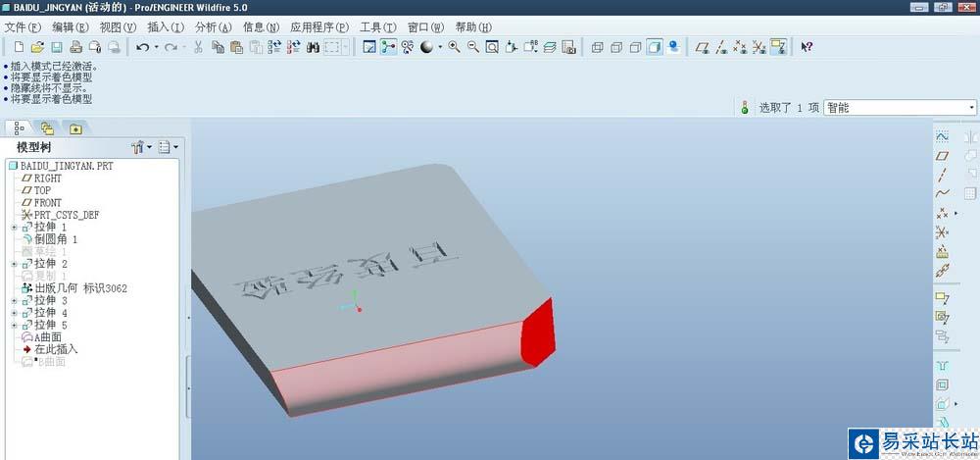Select the datum Point tool in right toolbar

point(942,214)
